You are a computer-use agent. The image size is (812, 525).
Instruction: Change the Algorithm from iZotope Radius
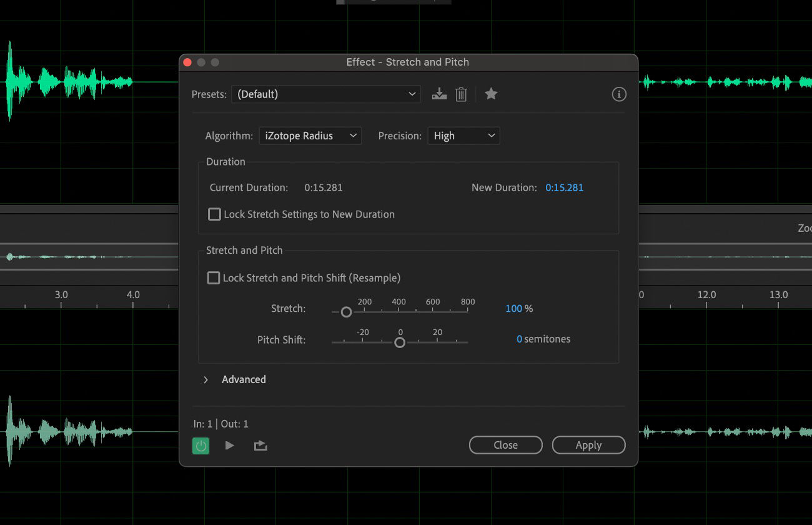310,136
